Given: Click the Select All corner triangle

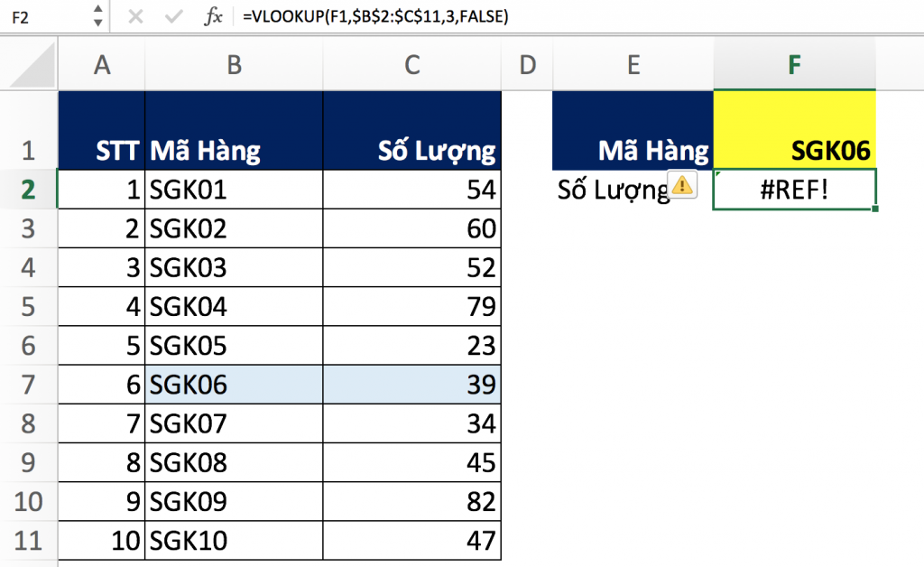Looking at the screenshot, I should (x=29, y=67).
